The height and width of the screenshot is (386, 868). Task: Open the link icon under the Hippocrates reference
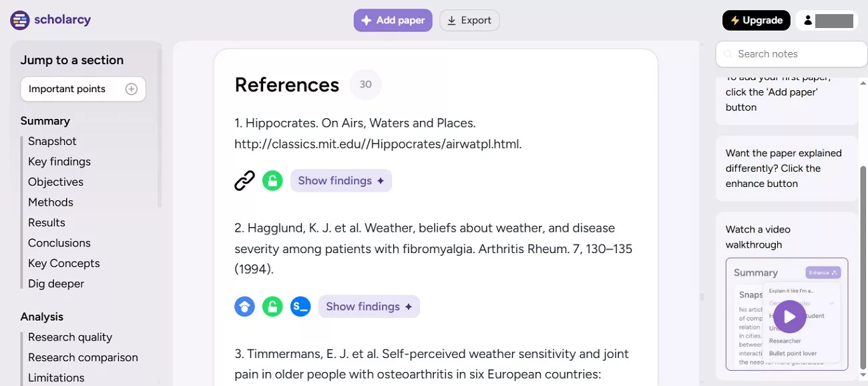245,180
